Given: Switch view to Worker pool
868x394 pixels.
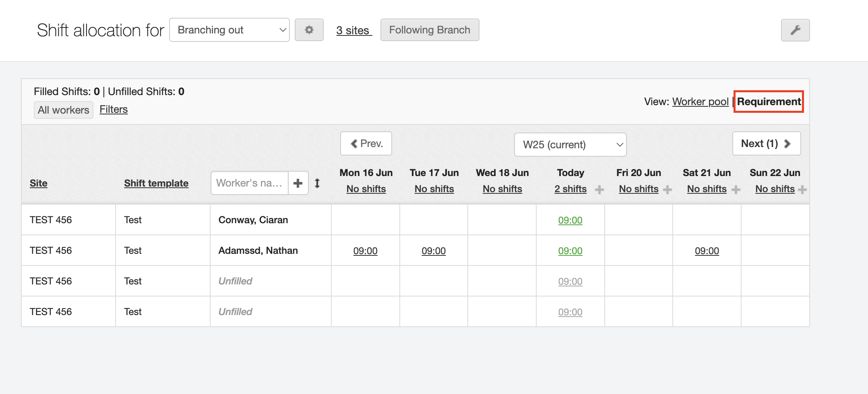Looking at the screenshot, I should click(x=700, y=102).
